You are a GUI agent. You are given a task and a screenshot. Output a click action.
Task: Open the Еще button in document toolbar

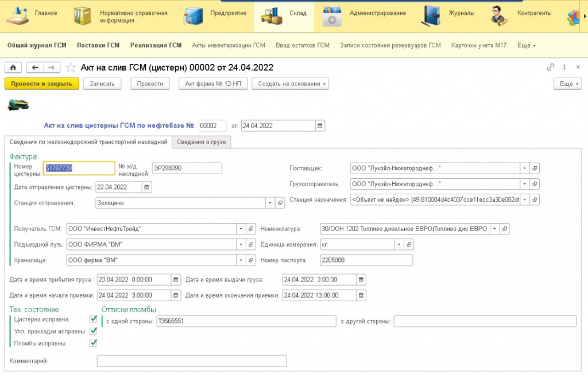click(567, 84)
